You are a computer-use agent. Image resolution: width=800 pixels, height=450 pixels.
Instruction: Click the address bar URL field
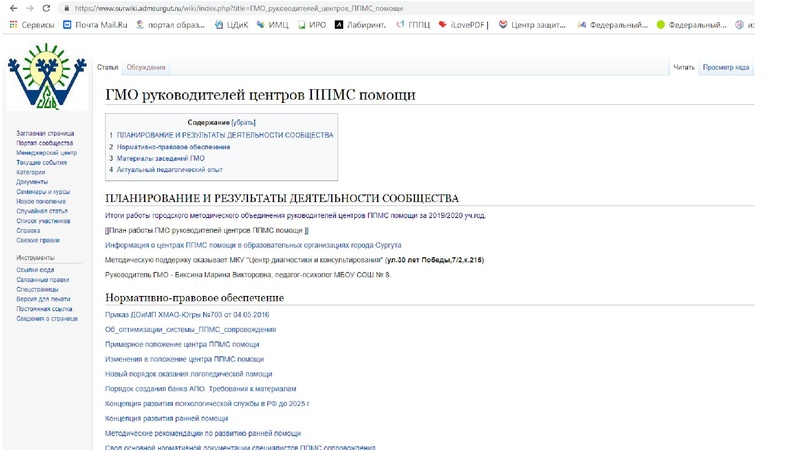point(300,8)
